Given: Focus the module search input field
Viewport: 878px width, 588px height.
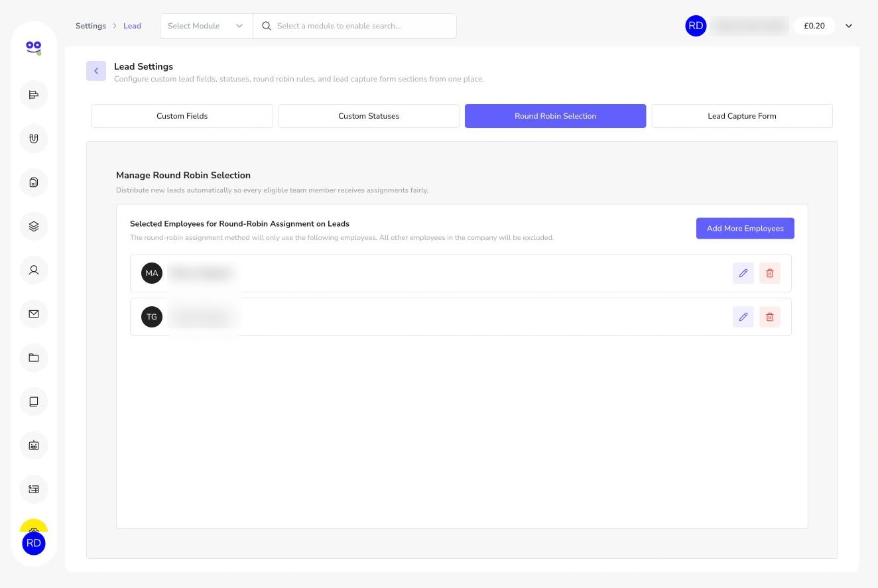Looking at the screenshot, I should point(355,26).
